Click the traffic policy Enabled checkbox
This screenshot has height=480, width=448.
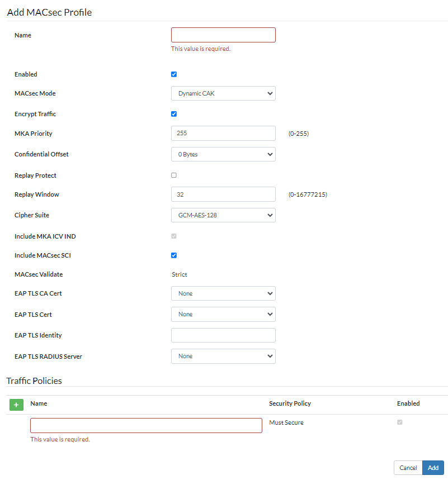click(399, 422)
